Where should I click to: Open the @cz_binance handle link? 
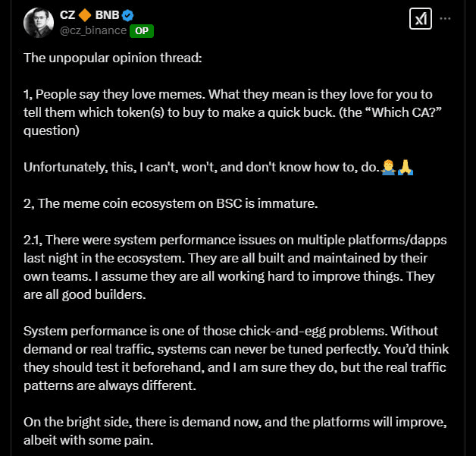pos(93,30)
